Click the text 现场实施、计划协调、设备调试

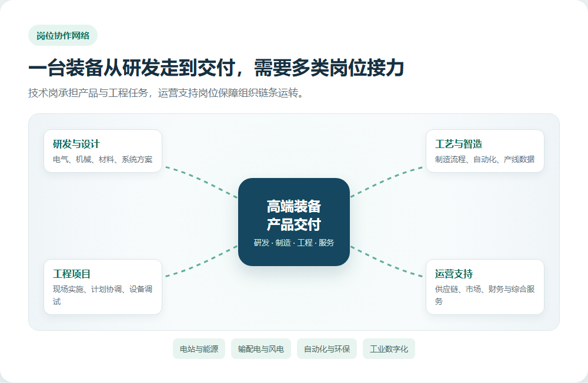(103, 295)
